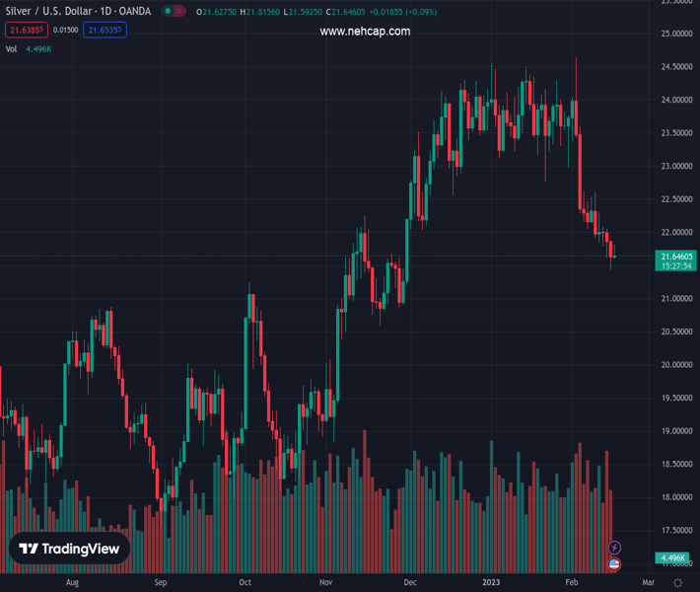The width and height of the screenshot is (700, 592).
Task: Click the purple lightning event icon
Action: coord(615,548)
